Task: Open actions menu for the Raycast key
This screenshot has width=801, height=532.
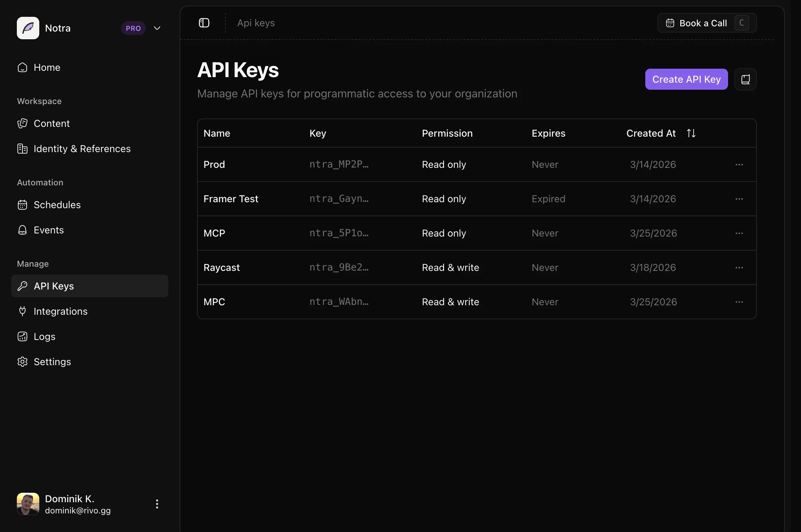Action: (739, 268)
